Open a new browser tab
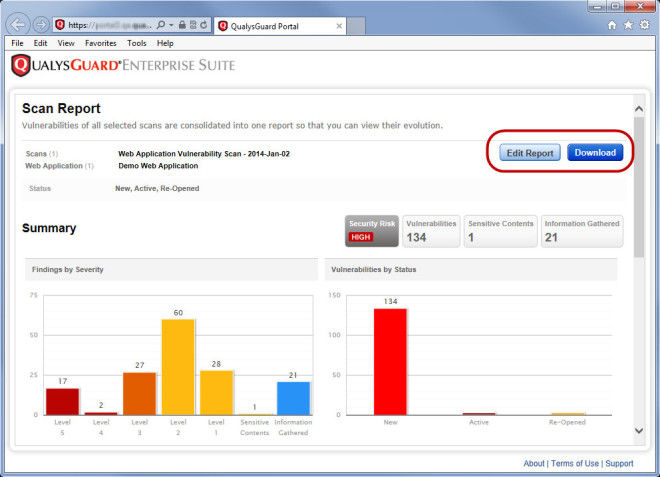 pos(356,26)
